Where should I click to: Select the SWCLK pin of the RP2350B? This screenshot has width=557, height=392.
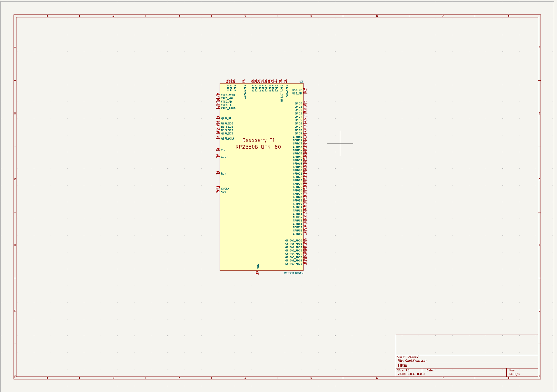point(224,189)
